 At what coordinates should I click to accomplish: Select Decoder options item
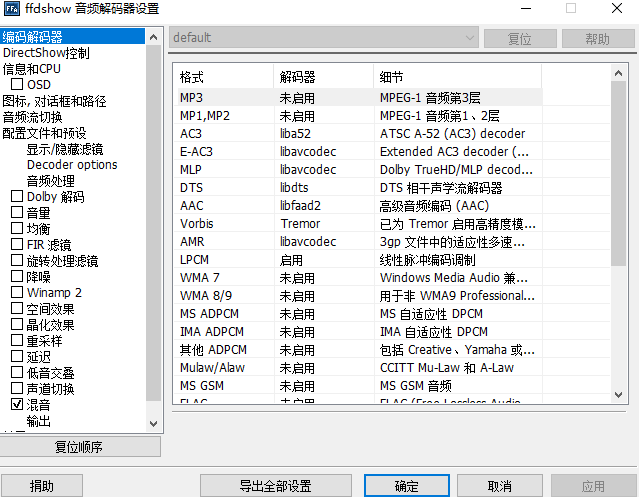[x=72, y=165]
